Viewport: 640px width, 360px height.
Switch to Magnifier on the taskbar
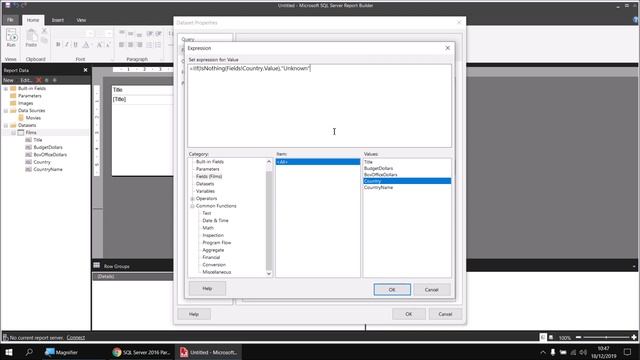[x=61, y=352]
